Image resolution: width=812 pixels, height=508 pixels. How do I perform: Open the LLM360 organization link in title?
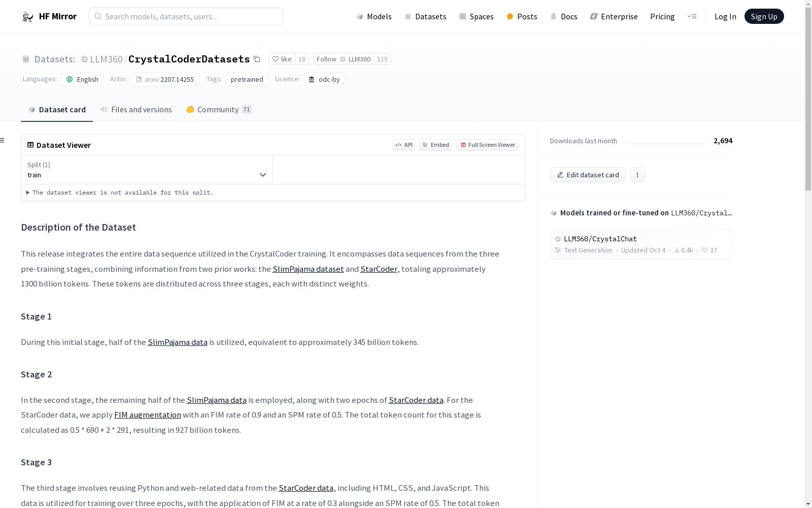point(106,59)
